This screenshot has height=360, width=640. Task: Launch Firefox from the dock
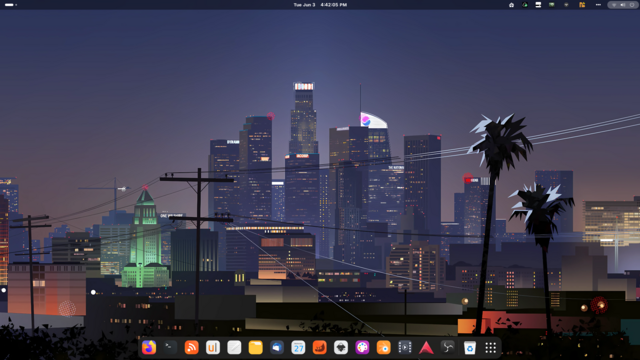tap(149, 347)
